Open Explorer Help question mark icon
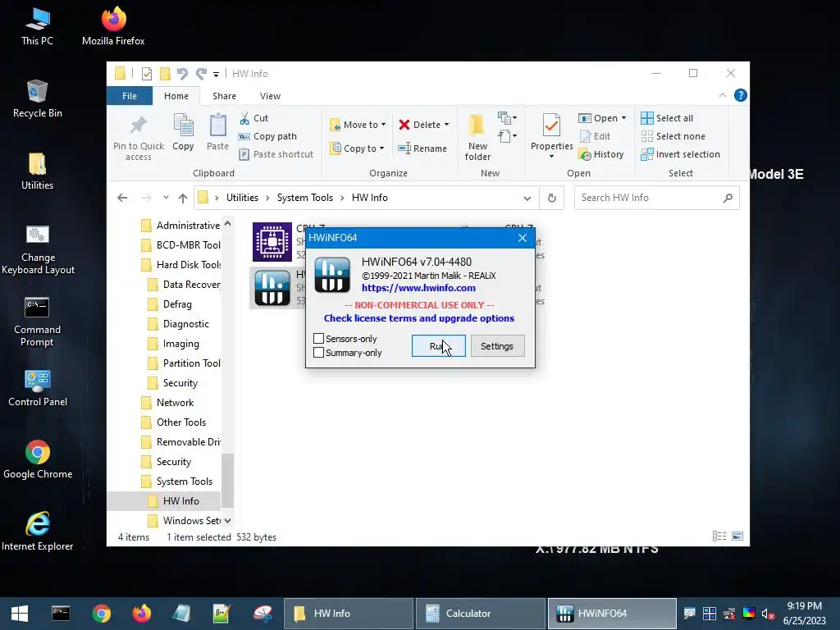Image resolution: width=840 pixels, height=630 pixels. tap(741, 95)
